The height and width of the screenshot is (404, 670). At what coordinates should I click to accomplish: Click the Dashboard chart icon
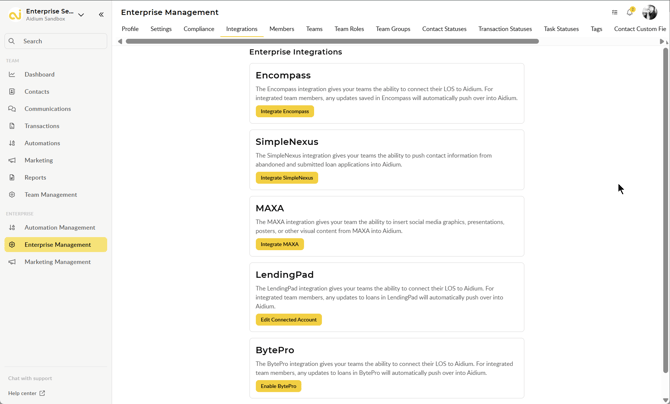coord(12,74)
